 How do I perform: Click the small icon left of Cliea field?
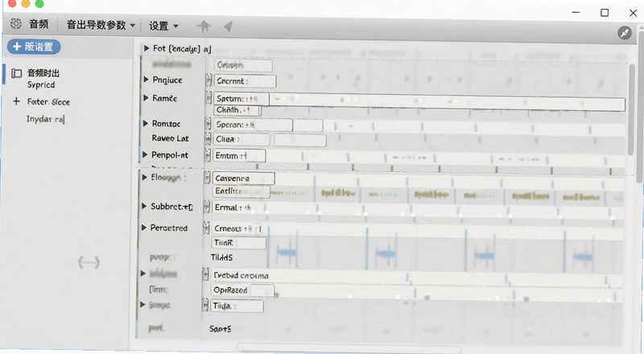pos(208,139)
